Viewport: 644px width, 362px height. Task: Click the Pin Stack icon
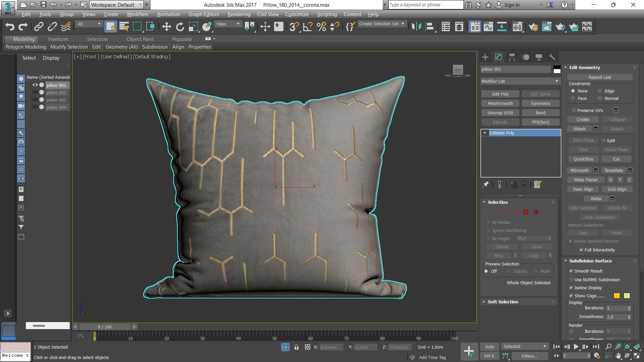tap(485, 184)
